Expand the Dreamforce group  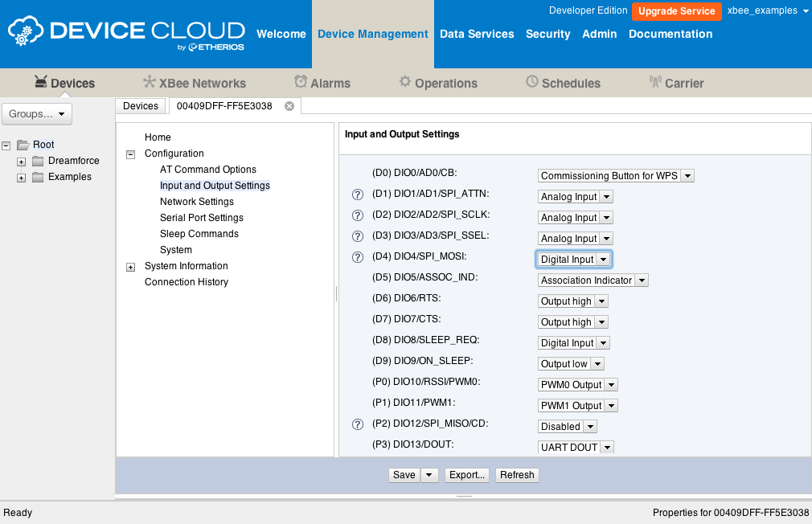(21, 162)
